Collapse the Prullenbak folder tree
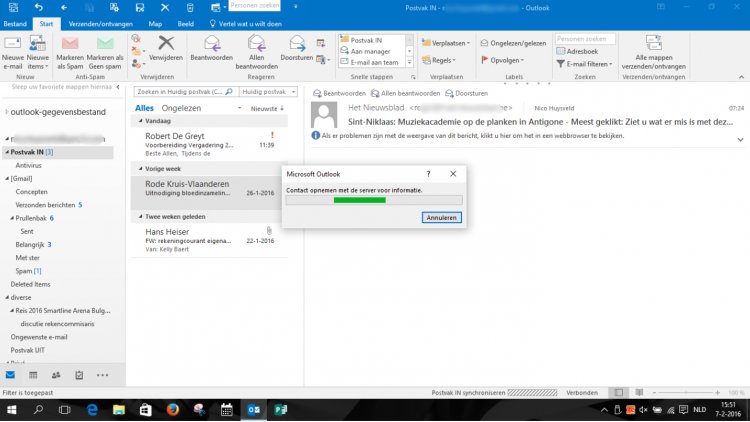Viewport: 750px width, 422px height. pos(11,217)
